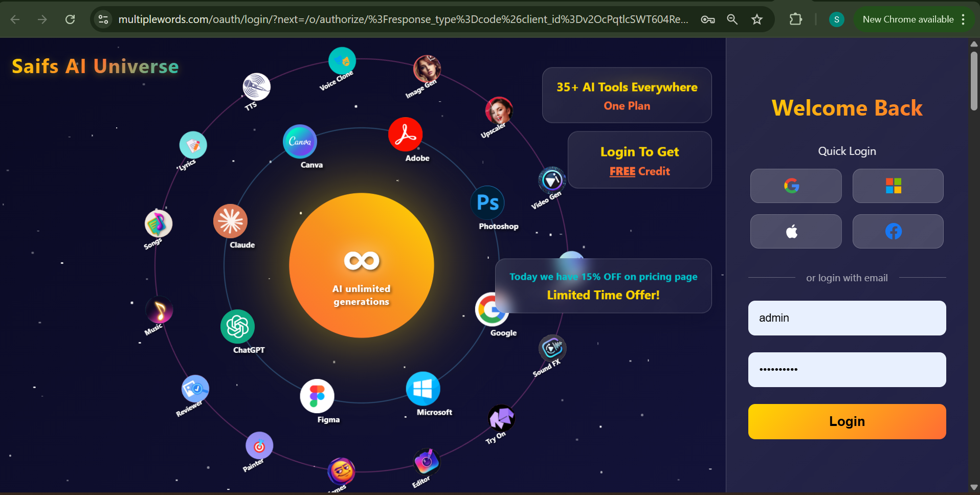This screenshot has width=980, height=495.
Task: Open the Photoshop Ps icon
Action: click(x=487, y=202)
